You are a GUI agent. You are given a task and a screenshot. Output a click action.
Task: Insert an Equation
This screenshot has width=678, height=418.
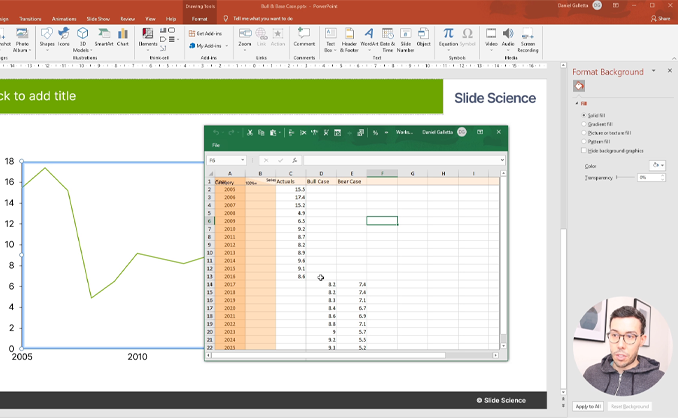(x=448, y=38)
